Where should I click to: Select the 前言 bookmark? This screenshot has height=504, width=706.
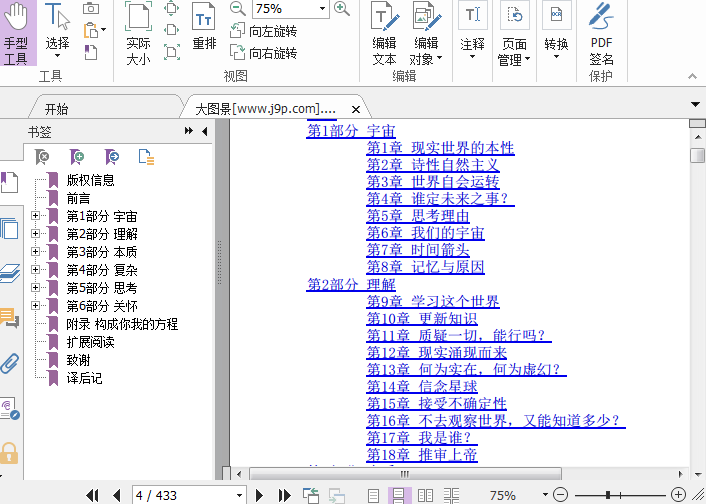(x=78, y=198)
